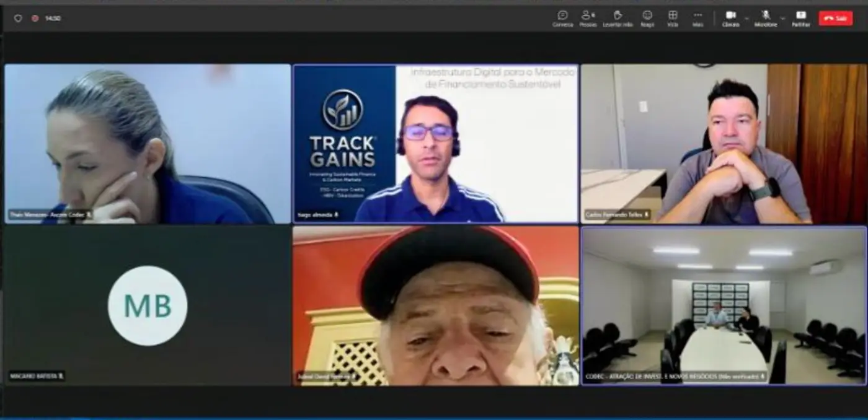868x420 pixels.
Task: Toggle the Câmara video on or off
Action: (x=730, y=18)
